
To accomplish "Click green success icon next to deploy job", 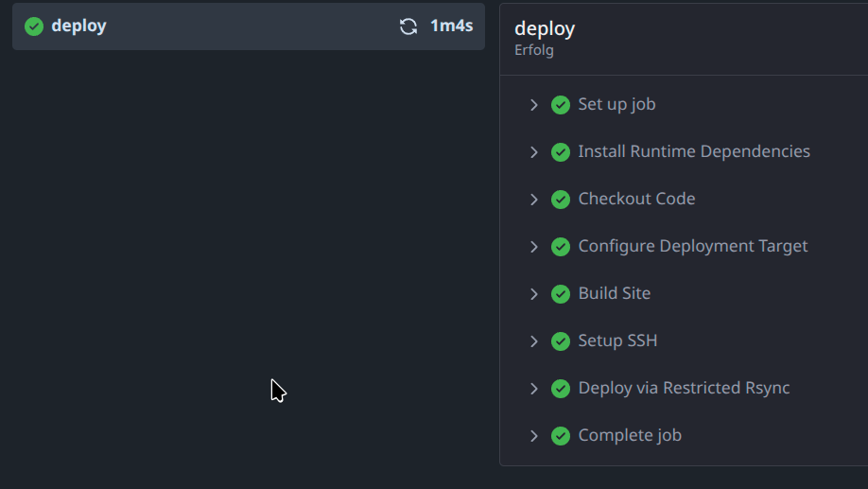I will pos(34,26).
